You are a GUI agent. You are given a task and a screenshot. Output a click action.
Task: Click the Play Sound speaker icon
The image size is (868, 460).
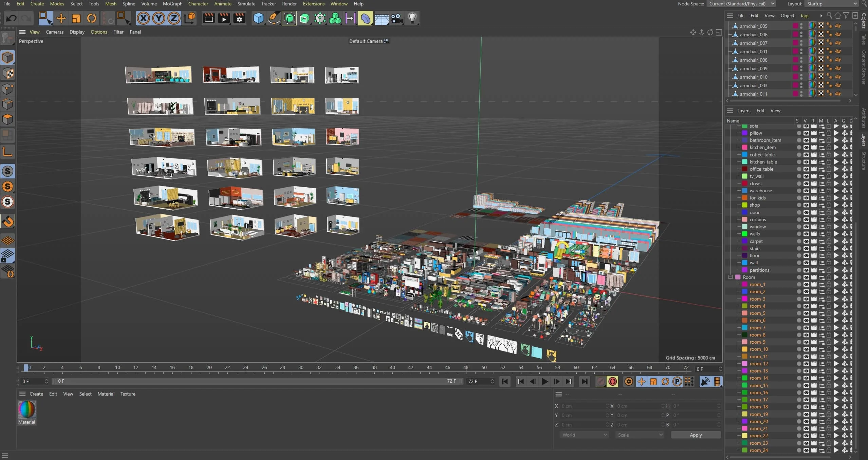click(x=705, y=382)
